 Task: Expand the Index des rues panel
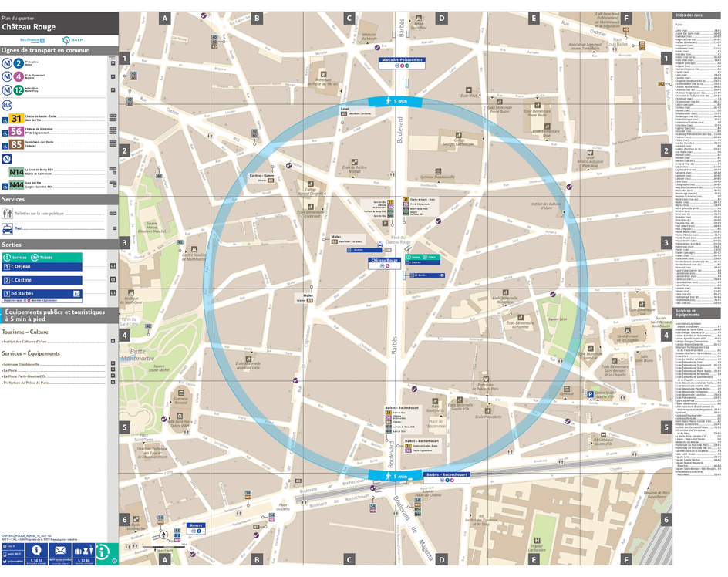point(691,14)
